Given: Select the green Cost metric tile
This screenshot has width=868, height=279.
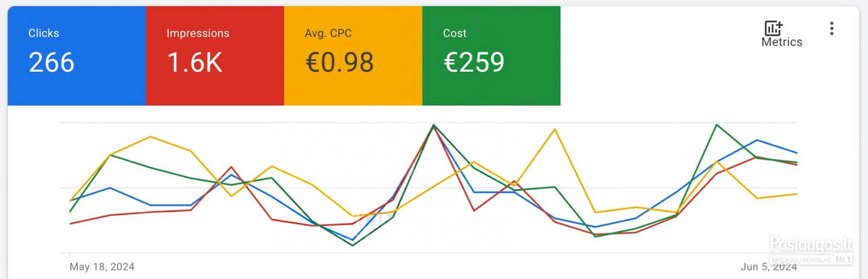Looking at the screenshot, I should tap(491, 55).
